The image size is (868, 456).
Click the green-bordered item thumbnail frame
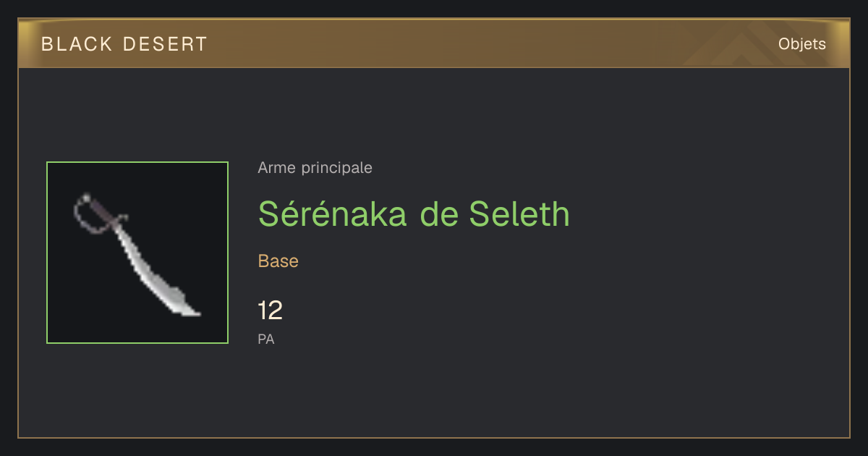tap(137, 253)
